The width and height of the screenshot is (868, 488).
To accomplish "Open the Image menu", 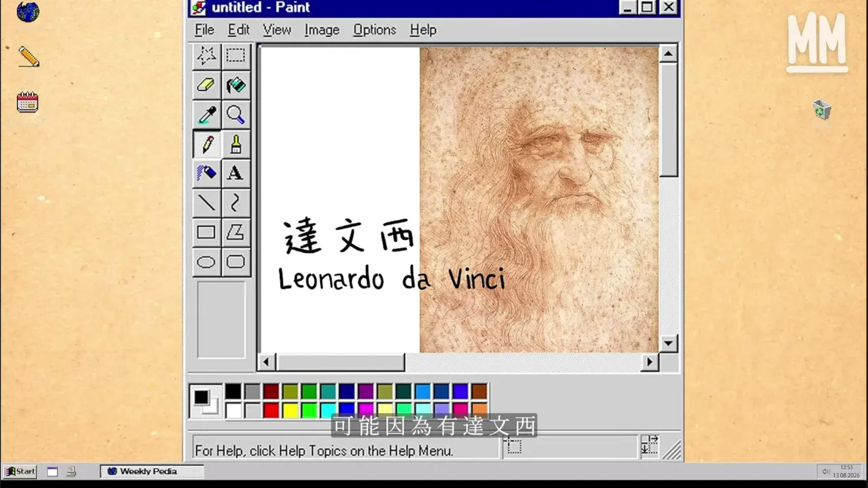I will click(322, 30).
